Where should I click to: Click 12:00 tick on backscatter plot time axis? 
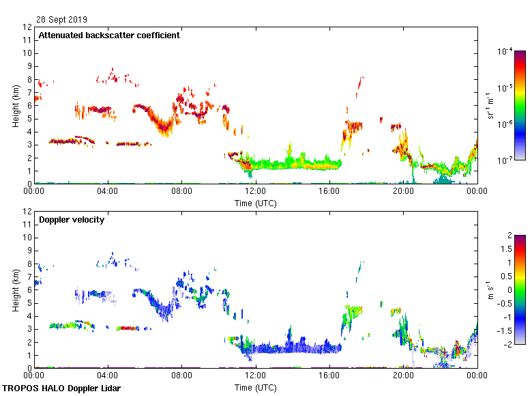coord(255,192)
